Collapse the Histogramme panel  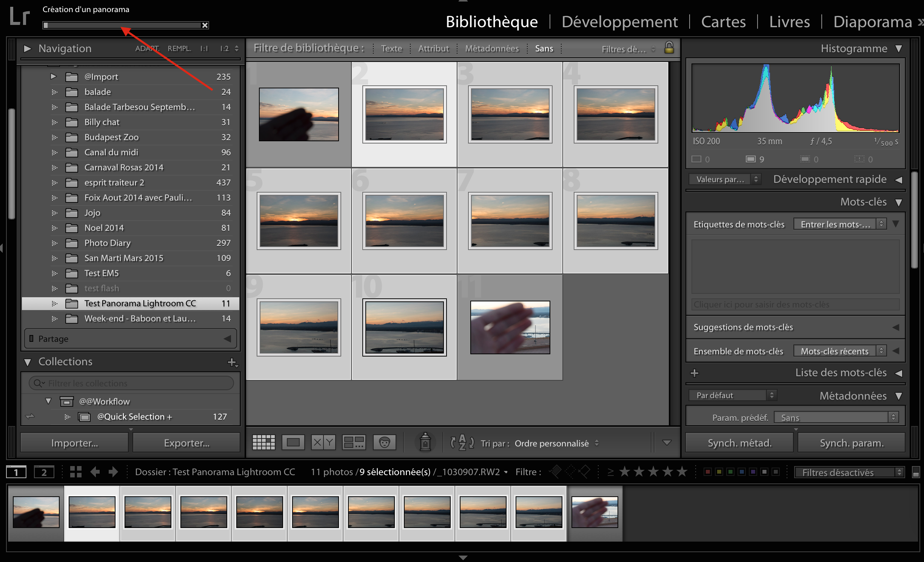point(899,48)
